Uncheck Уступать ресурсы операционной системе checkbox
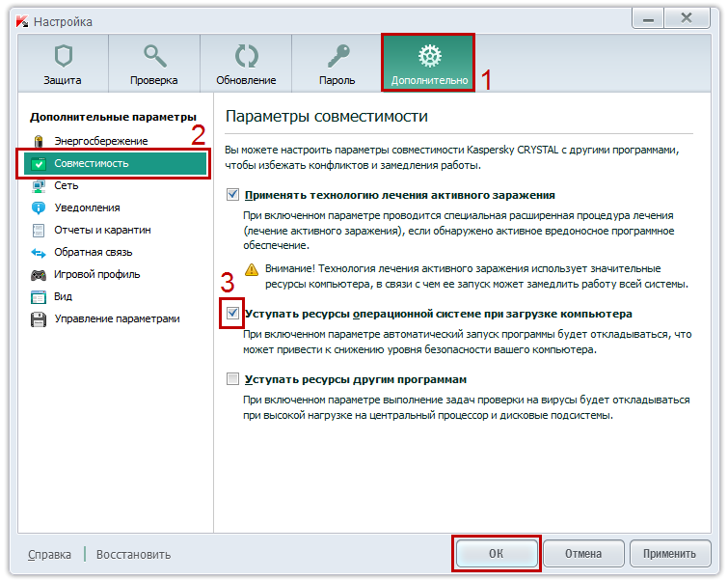Viewport: 728px width, 580px height. pyautogui.click(x=232, y=314)
